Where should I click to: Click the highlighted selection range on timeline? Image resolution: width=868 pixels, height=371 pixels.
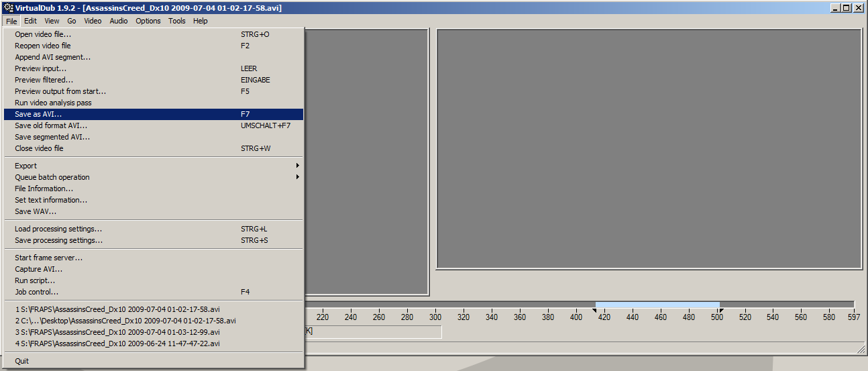click(x=657, y=305)
